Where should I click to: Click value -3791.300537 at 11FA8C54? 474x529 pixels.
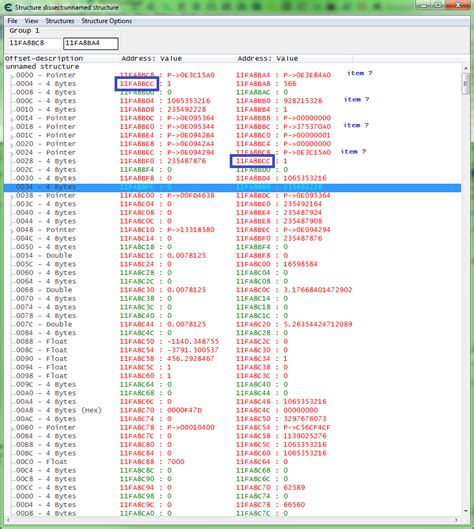[x=193, y=350]
